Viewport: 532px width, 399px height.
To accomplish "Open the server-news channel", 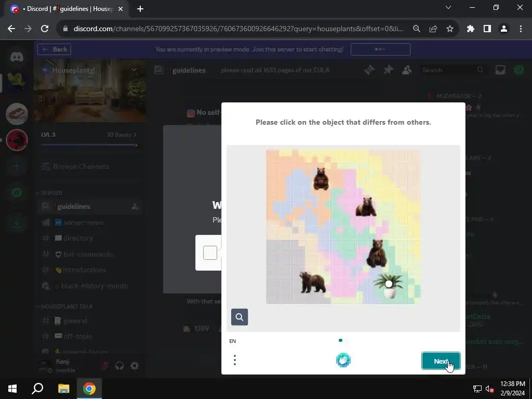I will pyautogui.click(x=89, y=222).
